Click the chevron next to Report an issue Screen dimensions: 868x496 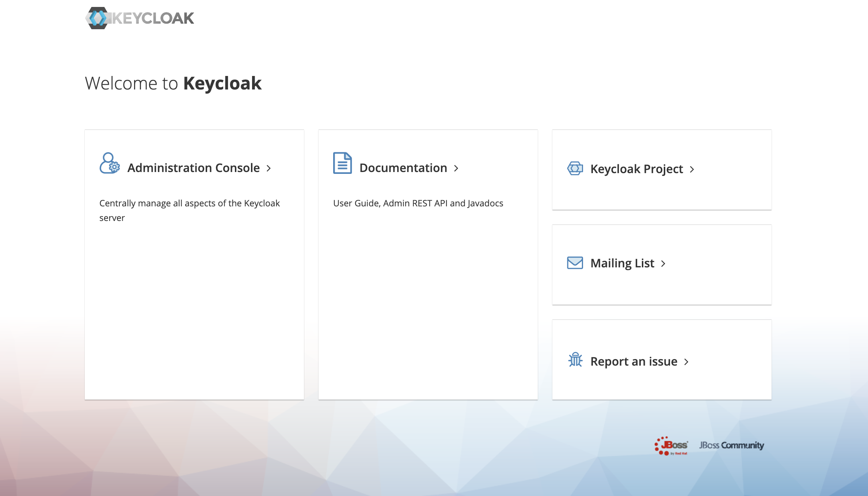click(686, 362)
